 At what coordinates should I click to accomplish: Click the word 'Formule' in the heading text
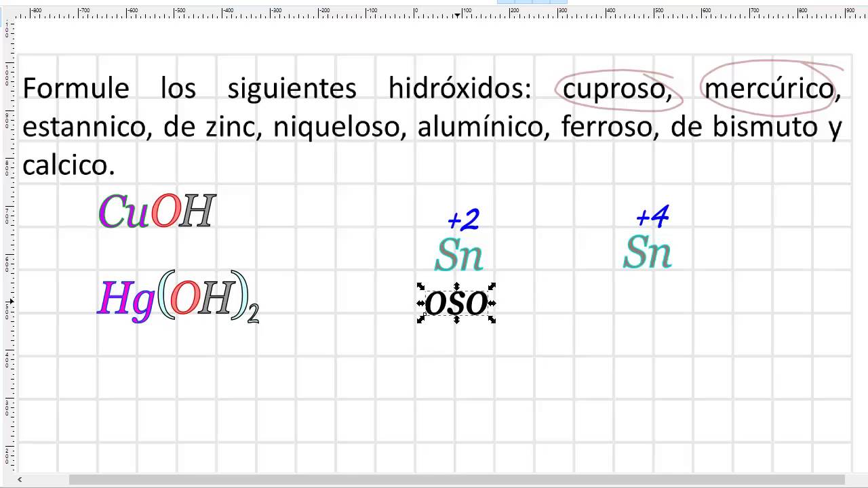[76, 88]
